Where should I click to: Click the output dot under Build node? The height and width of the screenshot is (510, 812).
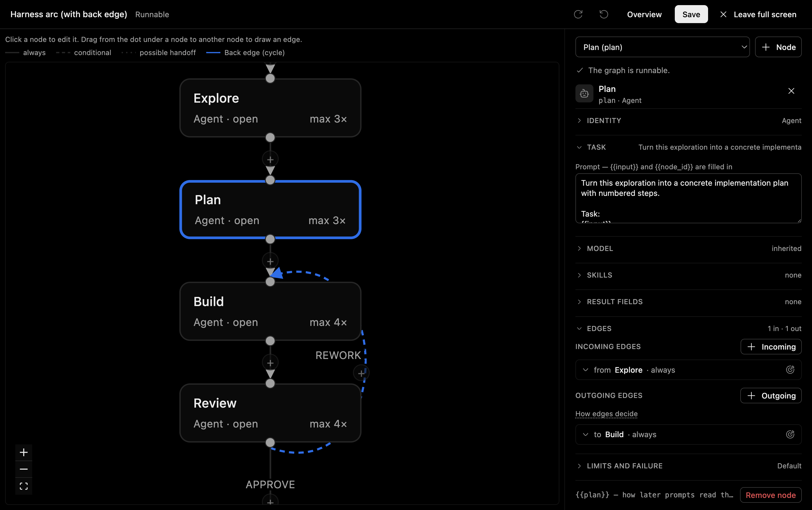point(270,341)
